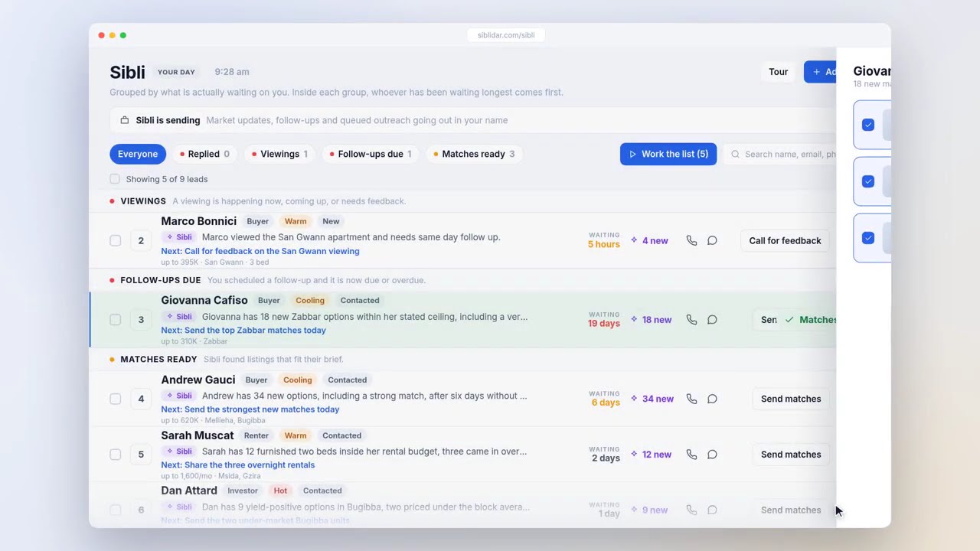Click the phone icon for Giovanna Cafiso
The width and height of the screenshot is (980, 551).
point(691,320)
